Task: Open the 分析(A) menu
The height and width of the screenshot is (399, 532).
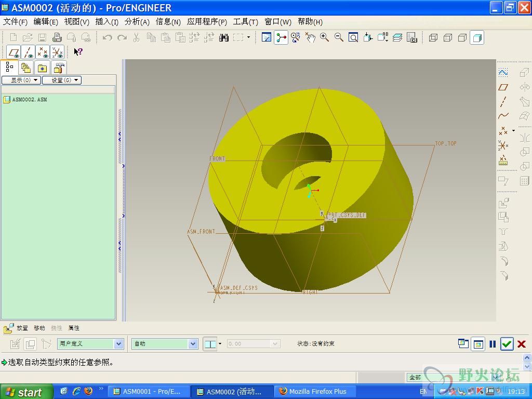Action: 137,22
